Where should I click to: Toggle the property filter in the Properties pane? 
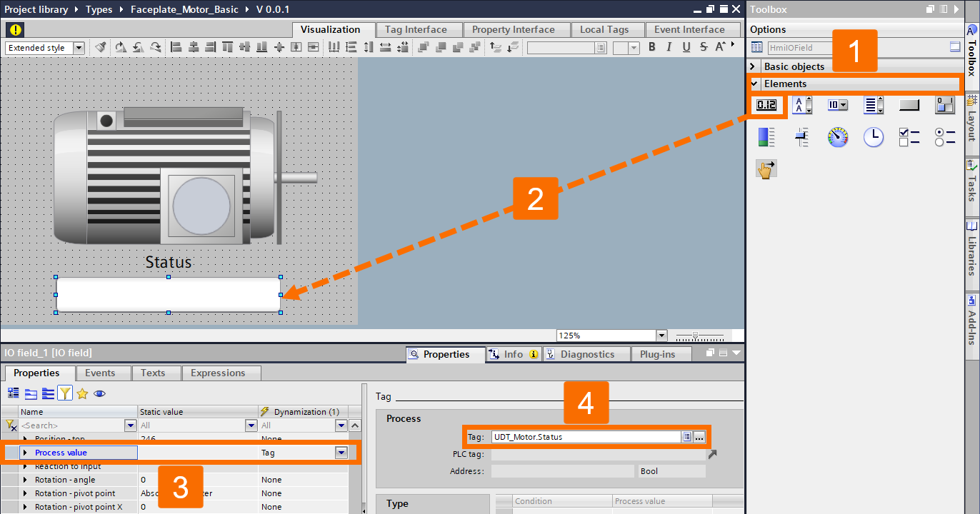click(x=64, y=393)
